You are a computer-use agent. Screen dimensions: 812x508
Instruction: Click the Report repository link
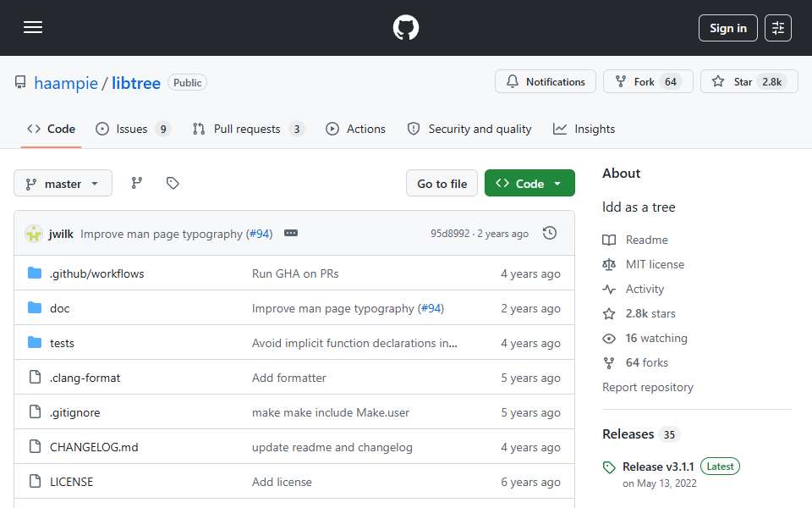tap(647, 387)
